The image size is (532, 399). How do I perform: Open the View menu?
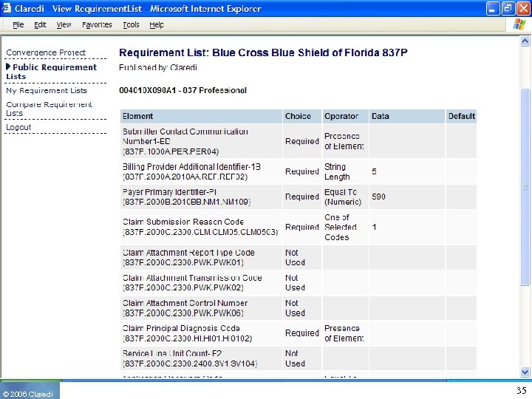click(x=64, y=25)
